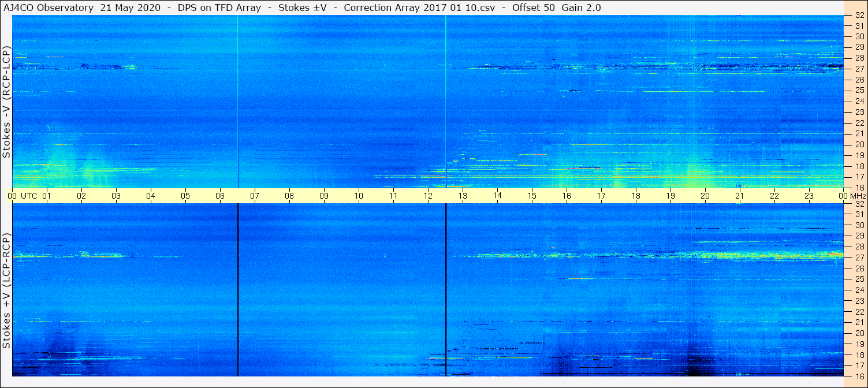Viewport: 868px width, 388px height.
Task: Select hour 14 on the UTC time axis
Action: point(497,196)
